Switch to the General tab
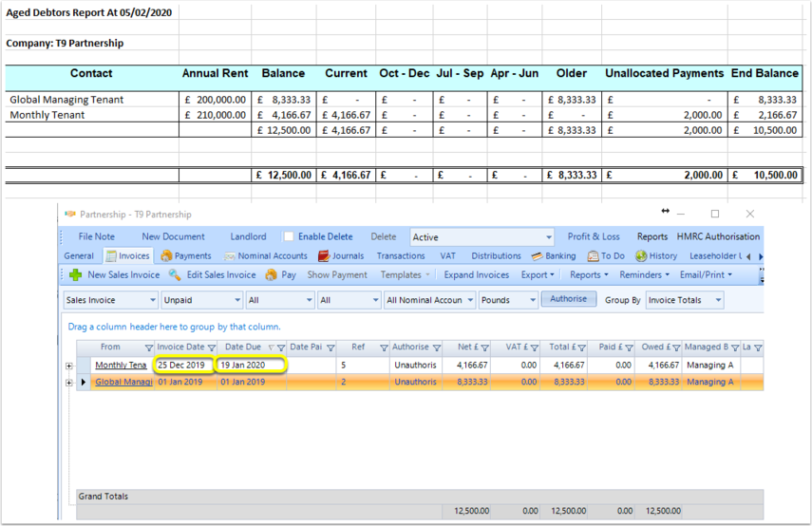Viewport: 812px width, 526px height. click(x=79, y=255)
